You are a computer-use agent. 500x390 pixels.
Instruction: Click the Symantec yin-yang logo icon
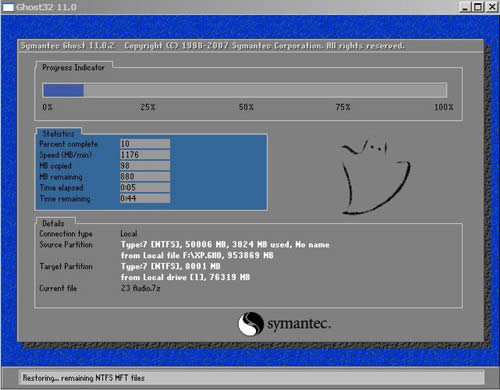[x=251, y=324]
